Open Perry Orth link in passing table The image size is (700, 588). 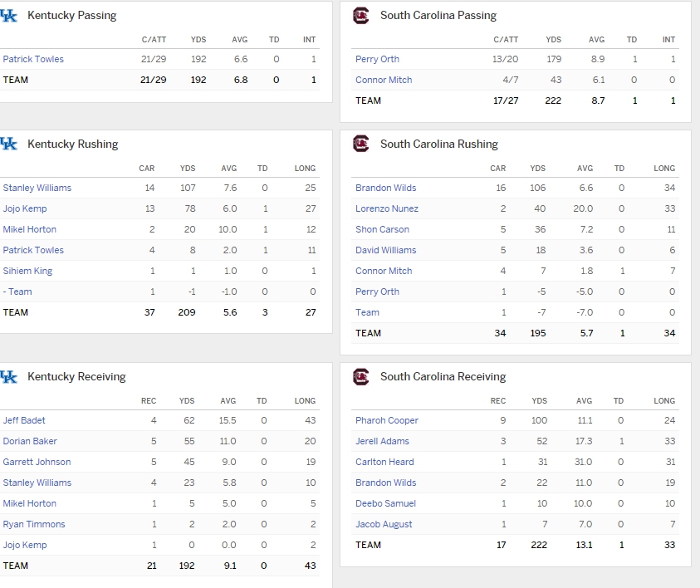pyautogui.click(x=377, y=59)
